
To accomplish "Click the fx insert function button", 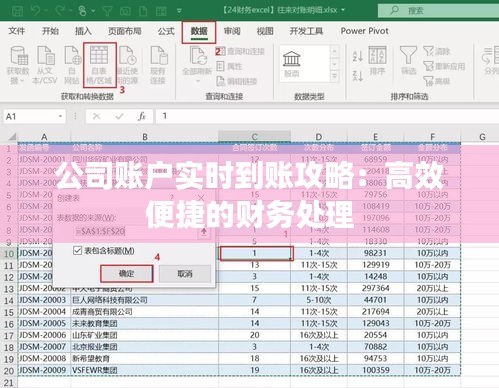I will click(x=142, y=116).
